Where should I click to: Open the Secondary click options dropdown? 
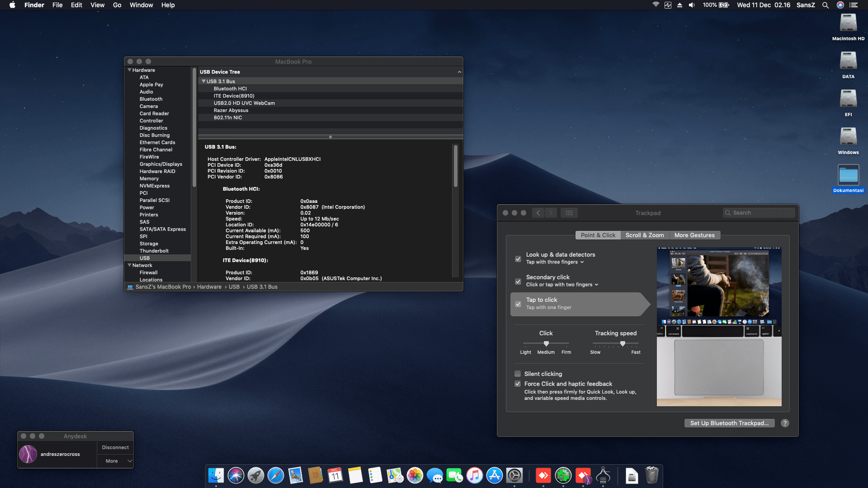[598, 285]
